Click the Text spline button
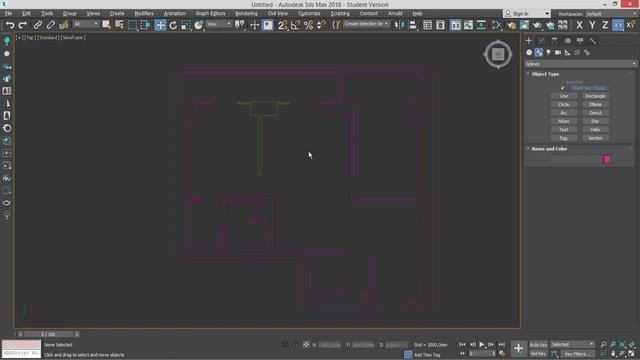The width and height of the screenshot is (640, 360). (564, 129)
